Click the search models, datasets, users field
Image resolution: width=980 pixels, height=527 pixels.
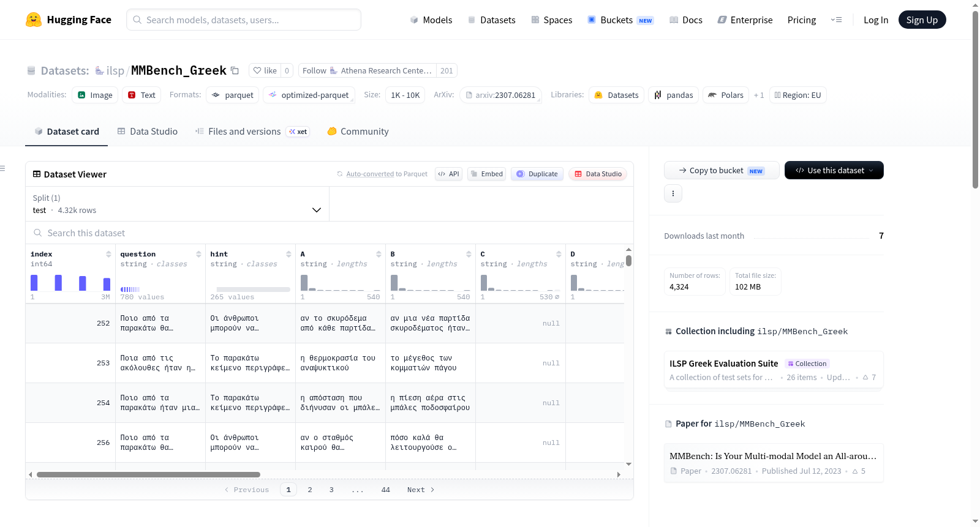[244, 20]
